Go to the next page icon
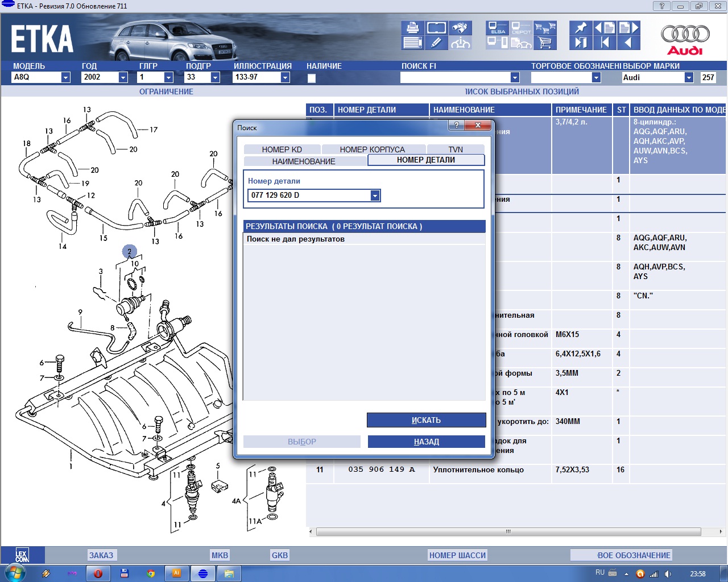 pos(628,28)
